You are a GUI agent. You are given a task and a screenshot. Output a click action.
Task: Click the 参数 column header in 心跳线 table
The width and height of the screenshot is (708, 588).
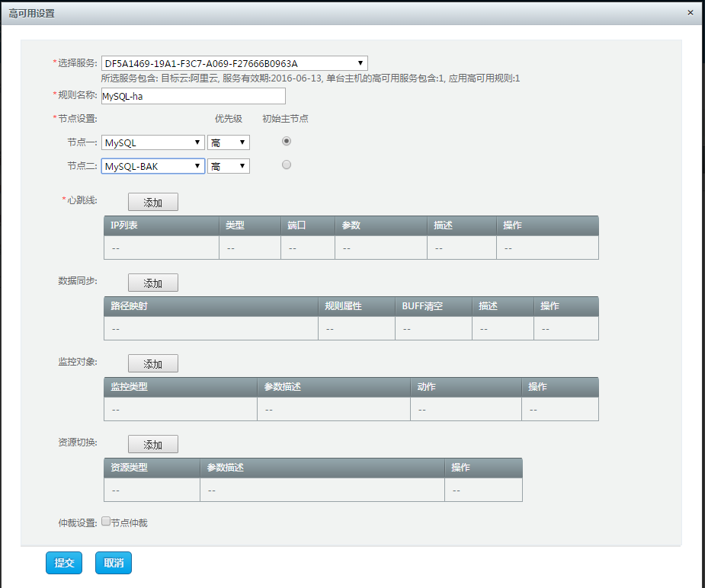click(381, 225)
